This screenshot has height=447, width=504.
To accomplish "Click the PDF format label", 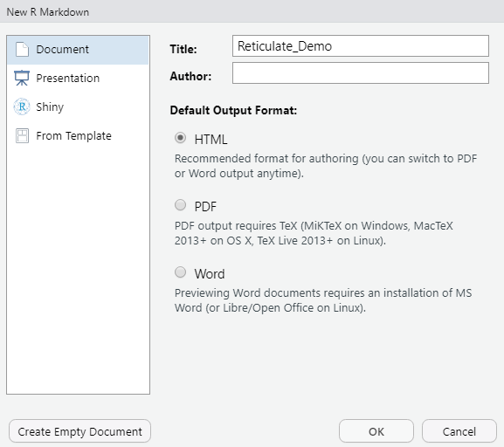I will [x=205, y=207].
